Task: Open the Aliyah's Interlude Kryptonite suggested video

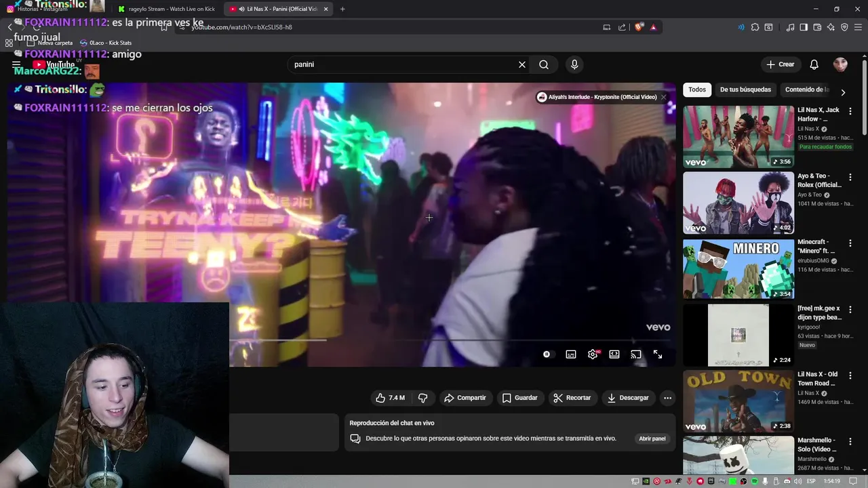Action: pos(597,97)
